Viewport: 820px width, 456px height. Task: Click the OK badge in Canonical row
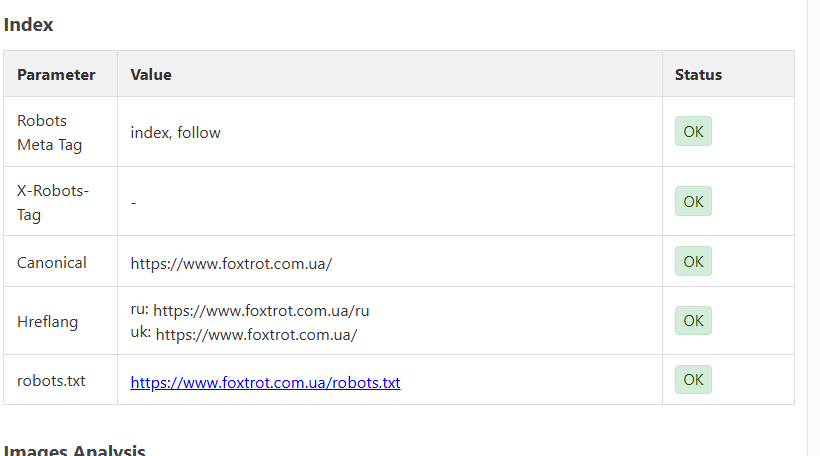click(x=693, y=261)
